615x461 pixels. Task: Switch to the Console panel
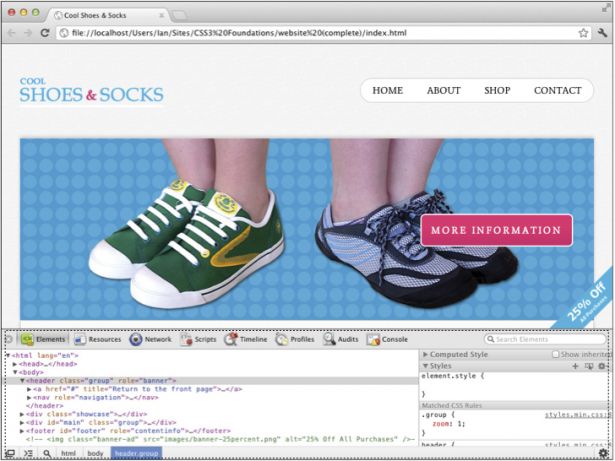point(388,339)
